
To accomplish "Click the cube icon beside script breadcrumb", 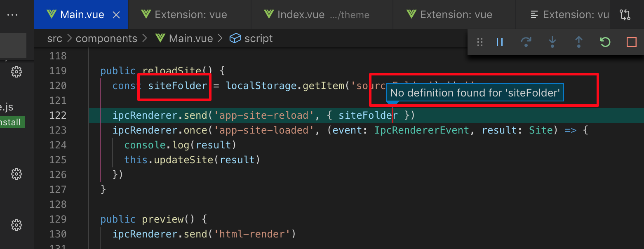I will [x=235, y=39].
